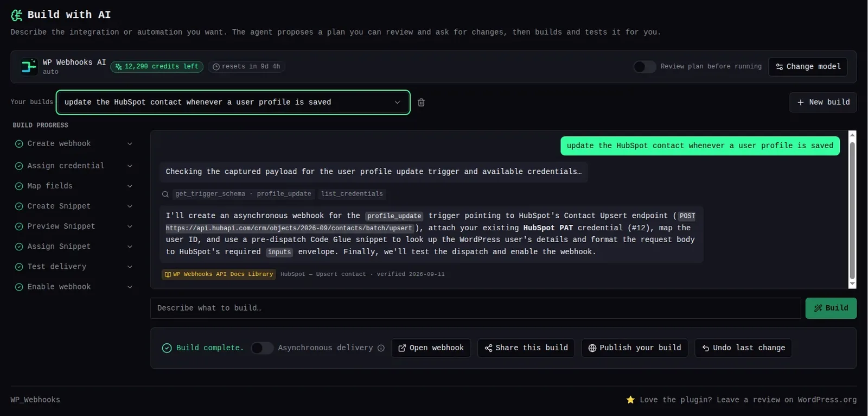Click the Enable webhook check icon
The image size is (868, 416).
19,287
